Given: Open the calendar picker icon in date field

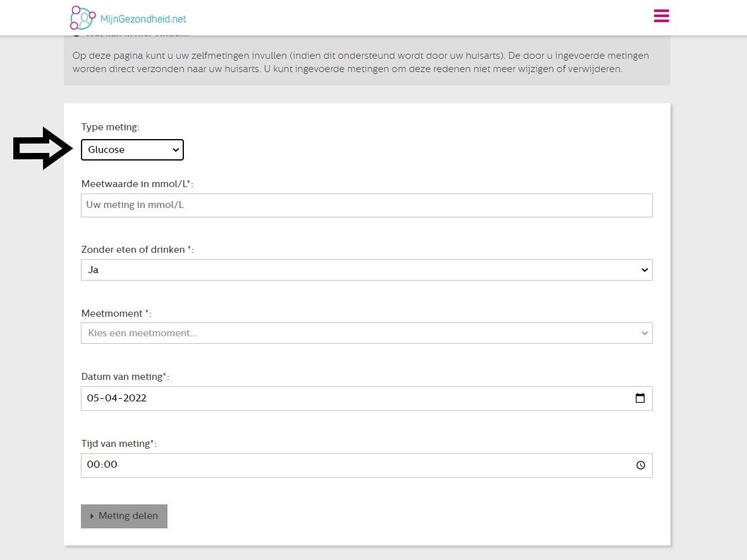Looking at the screenshot, I should (x=640, y=398).
